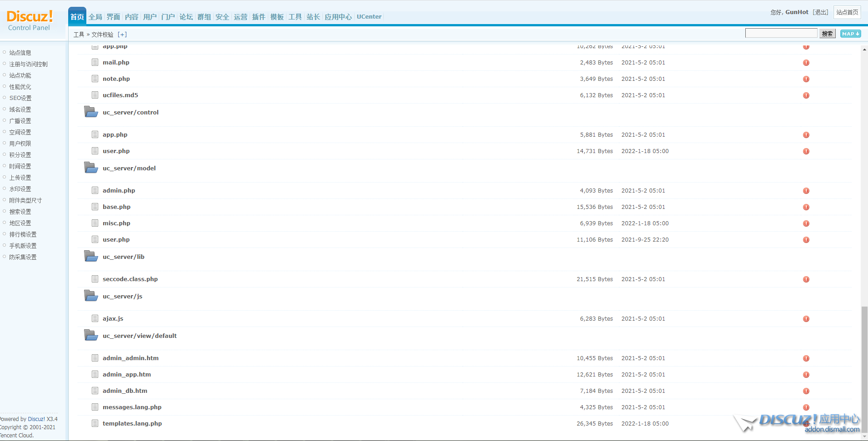Switch to the UCenter tab

pos(369,17)
